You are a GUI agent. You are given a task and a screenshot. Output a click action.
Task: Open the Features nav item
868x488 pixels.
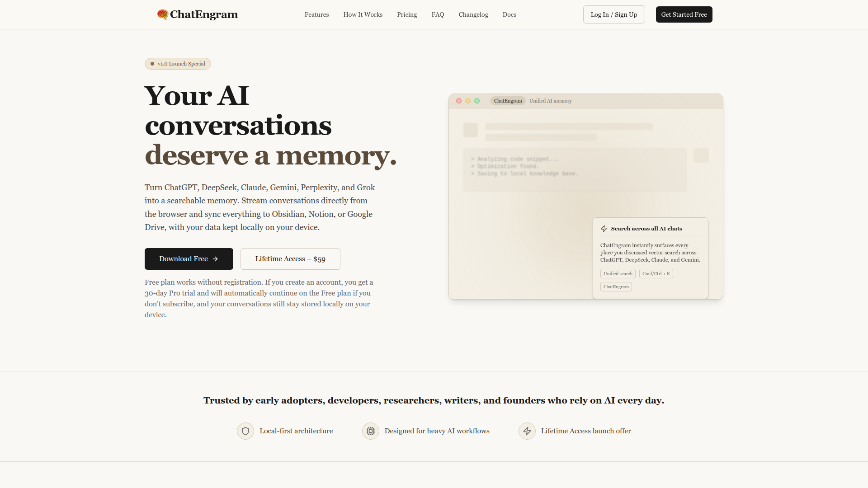click(316, 14)
